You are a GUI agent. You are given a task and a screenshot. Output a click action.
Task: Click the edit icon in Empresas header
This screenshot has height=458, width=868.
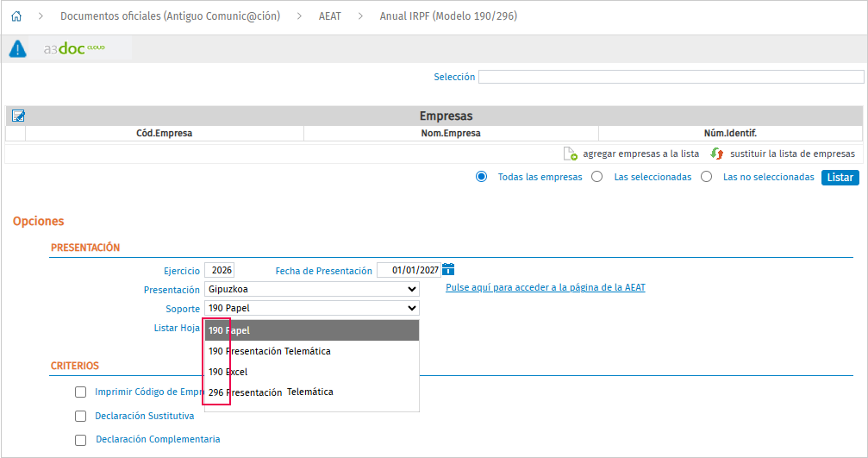(x=18, y=116)
